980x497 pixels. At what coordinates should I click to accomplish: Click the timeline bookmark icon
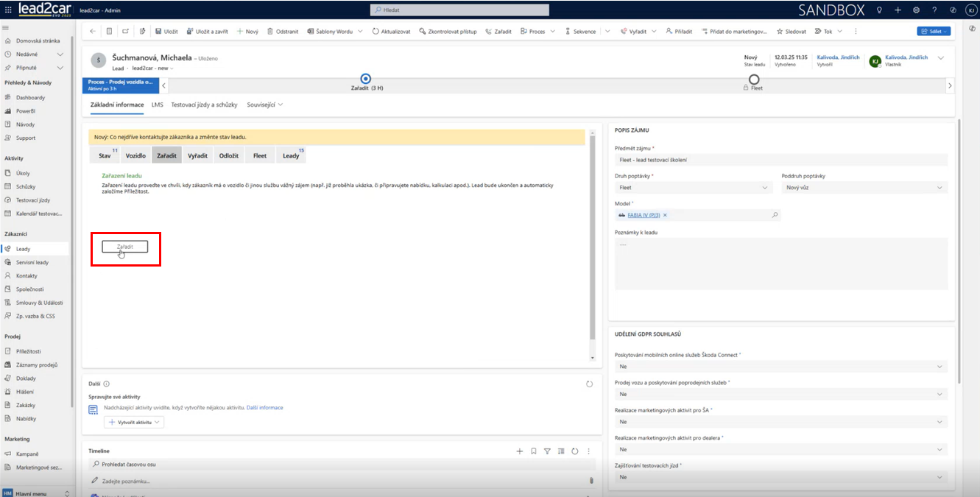click(x=534, y=451)
